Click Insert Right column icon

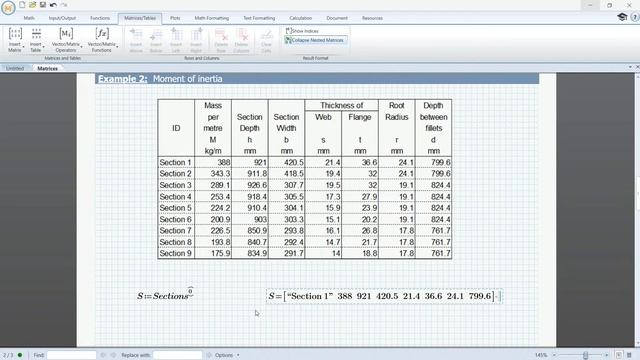pyautogui.click(x=196, y=34)
